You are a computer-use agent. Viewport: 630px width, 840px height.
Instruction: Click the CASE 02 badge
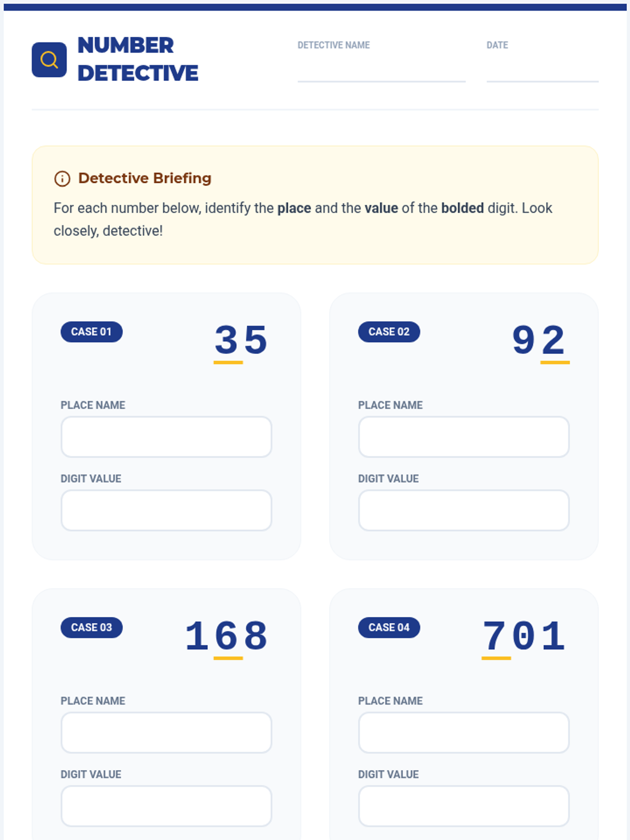[389, 332]
